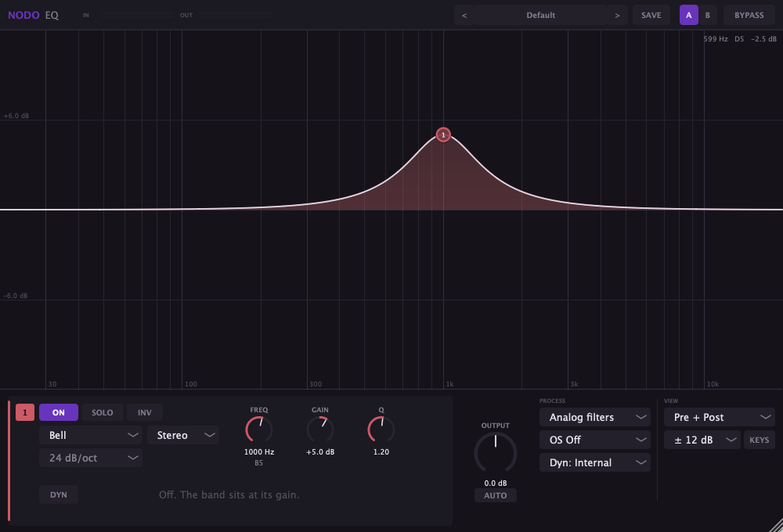Open the Default preset name menu
The image size is (783, 532).
[x=541, y=15]
